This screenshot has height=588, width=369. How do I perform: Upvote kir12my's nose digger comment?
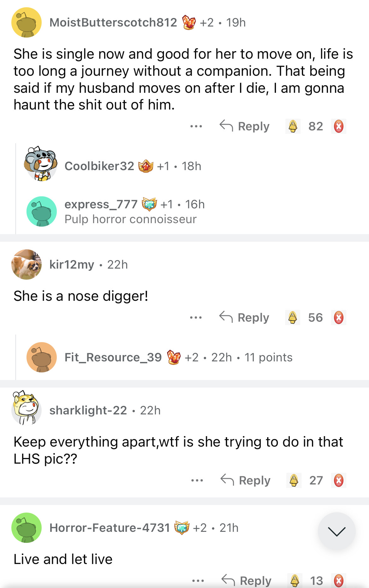tap(293, 318)
